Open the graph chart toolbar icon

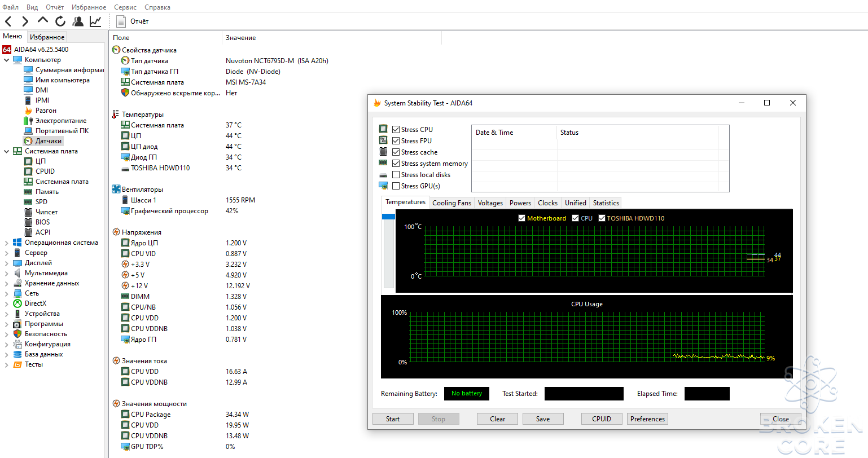95,21
